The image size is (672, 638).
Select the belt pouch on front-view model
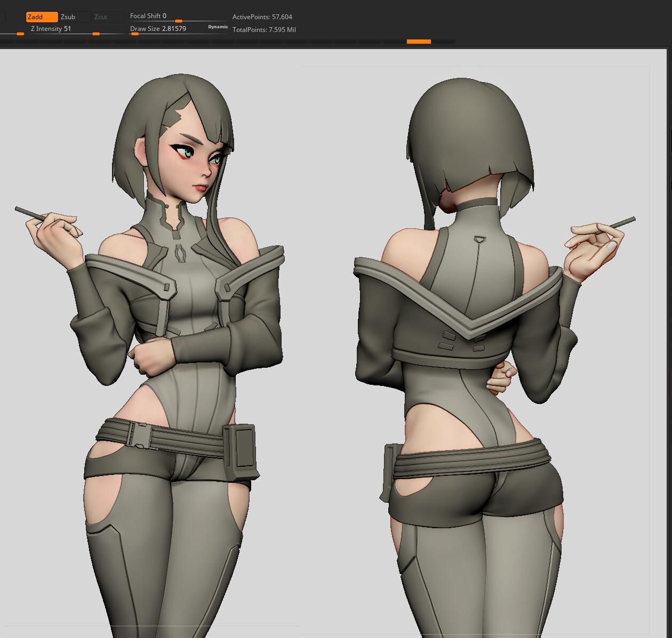[x=239, y=450]
